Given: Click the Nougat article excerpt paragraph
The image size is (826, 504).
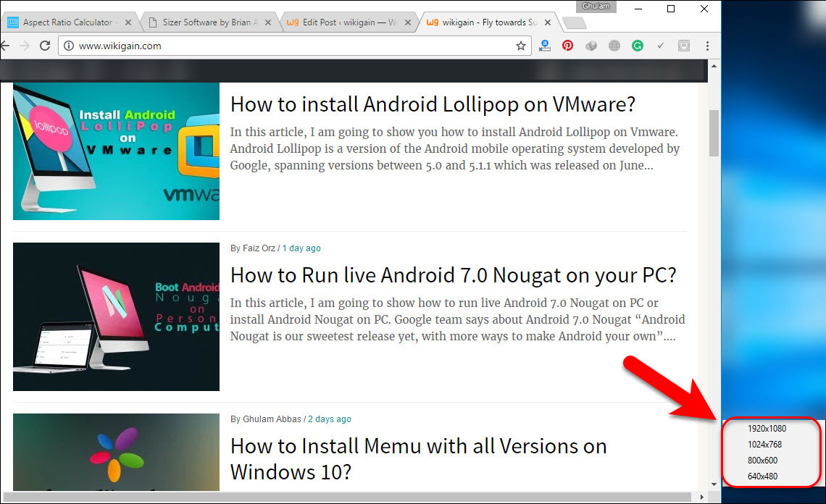Looking at the screenshot, I should (457, 319).
